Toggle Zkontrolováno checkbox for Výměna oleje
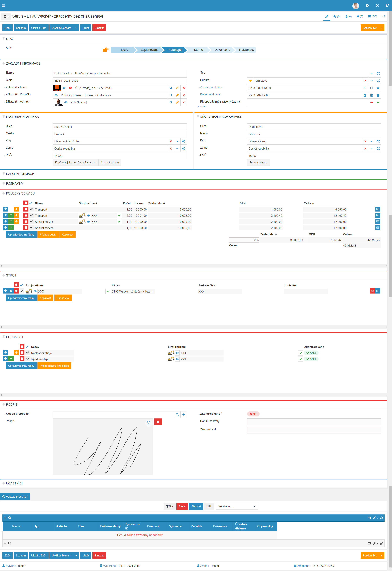 (x=301, y=359)
